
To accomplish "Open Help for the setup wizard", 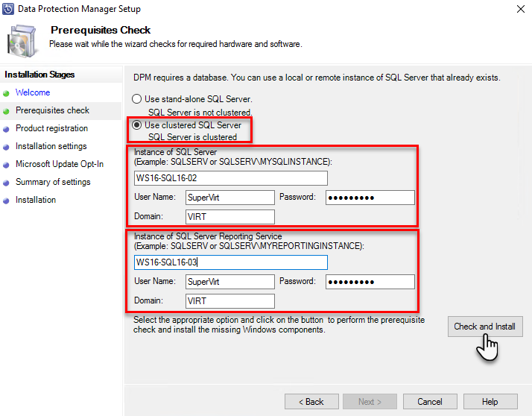I will pyautogui.click(x=490, y=401).
